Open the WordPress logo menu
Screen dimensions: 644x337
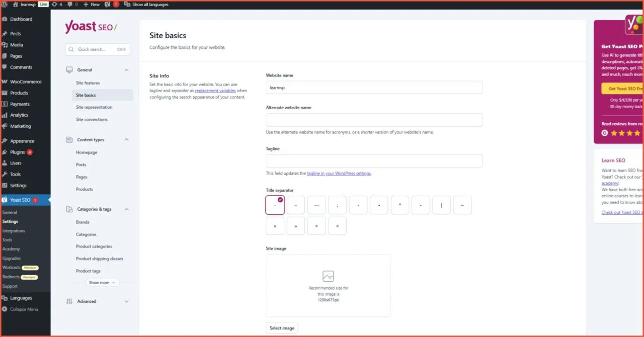coord(5,5)
